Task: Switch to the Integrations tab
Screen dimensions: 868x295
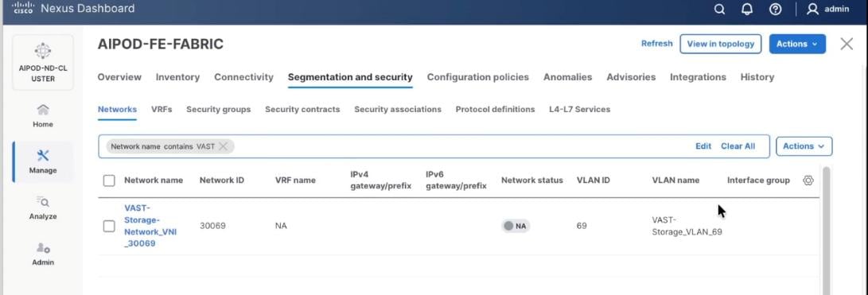Action: tap(698, 77)
